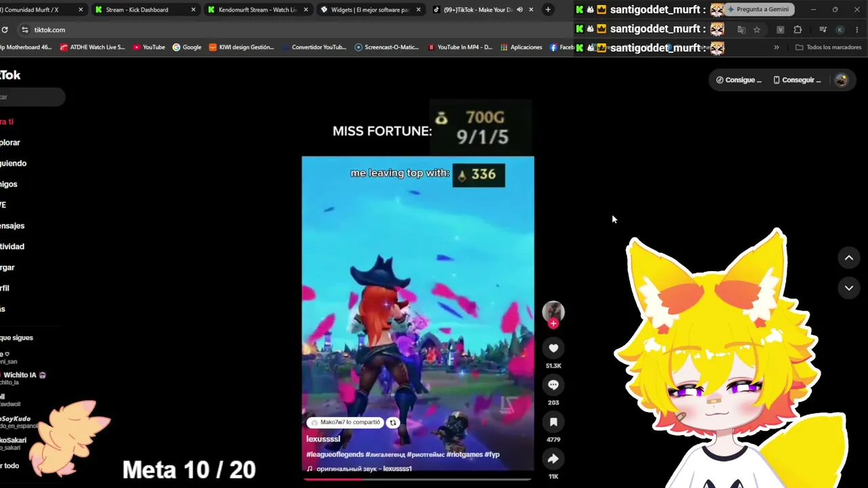
Task: Open the YouTube bookmark
Action: pyautogui.click(x=149, y=47)
